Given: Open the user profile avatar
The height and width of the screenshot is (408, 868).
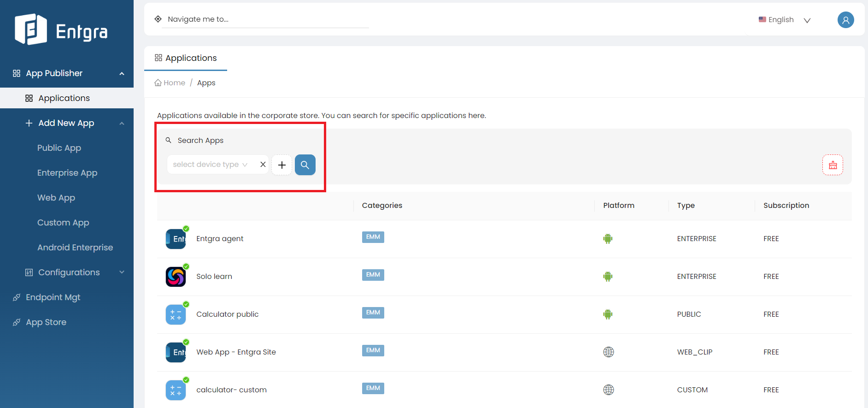Looking at the screenshot, I should 845,20.
